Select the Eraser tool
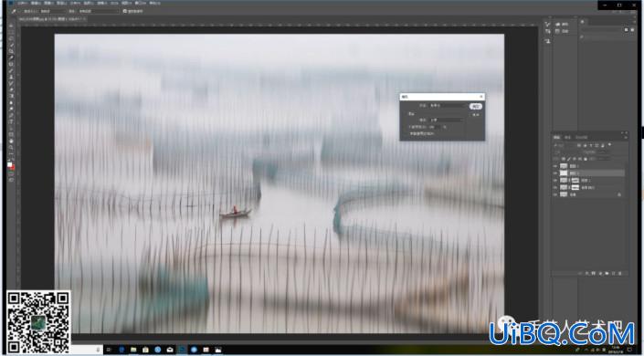This screenshot has width=644, height=356. (x=12, y=89)
